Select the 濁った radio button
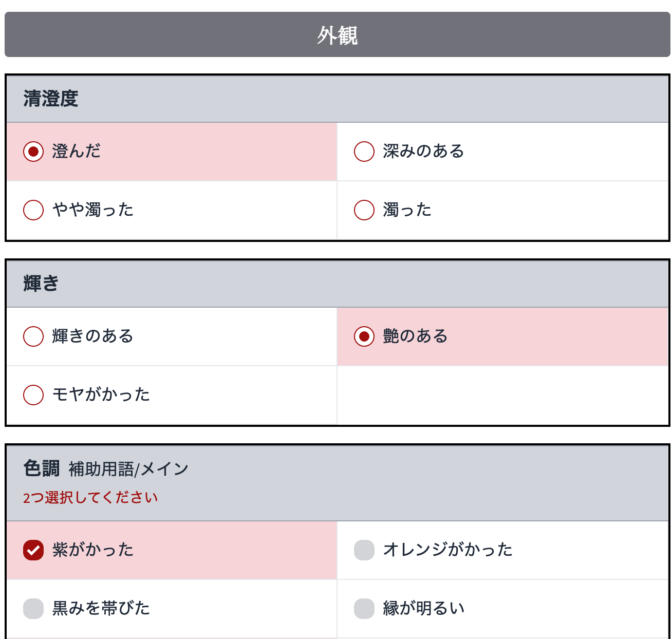Viewport: 672px width, 639px height. [x=364, y=210]
